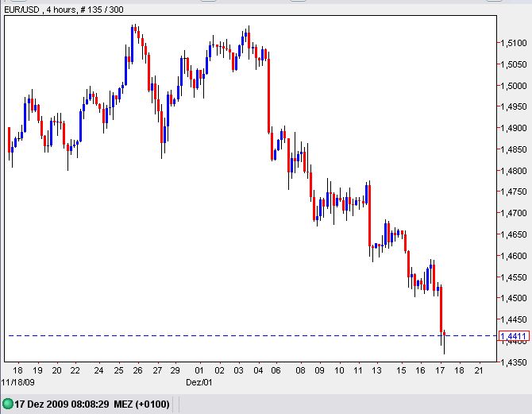The height and width of the screenshot is (414, 532).
Task: Click the 1,4700 price axis label
Action: (x=514, y=213)
